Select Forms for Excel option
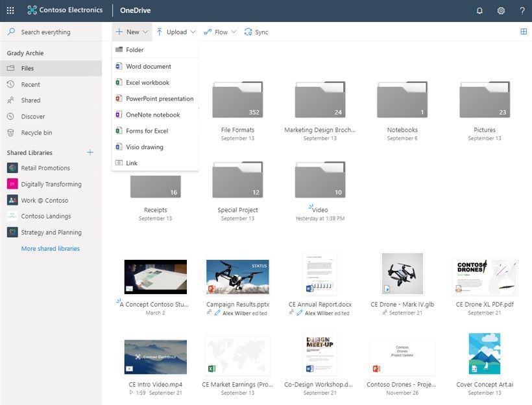 [155, 131]
